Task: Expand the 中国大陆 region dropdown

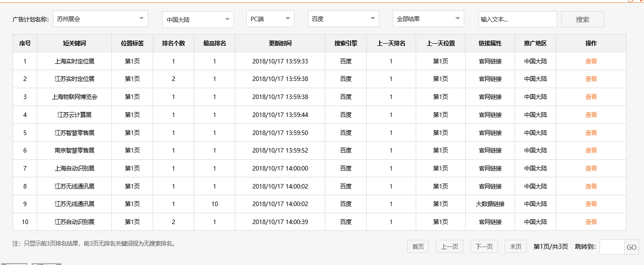Action: [197, 18]
